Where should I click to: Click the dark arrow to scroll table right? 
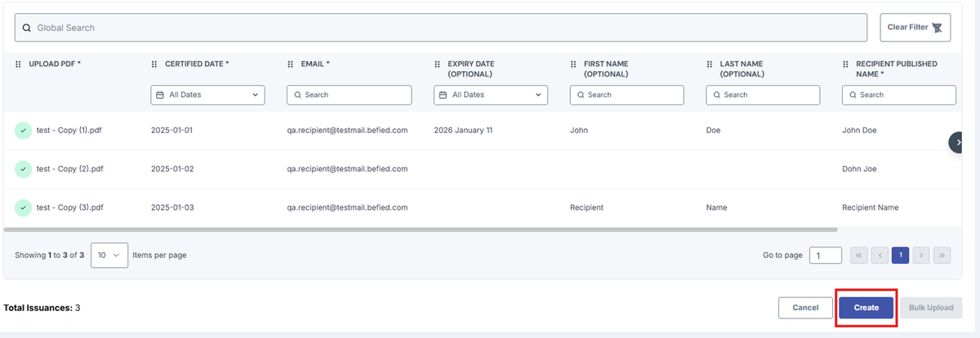point(956,142)
